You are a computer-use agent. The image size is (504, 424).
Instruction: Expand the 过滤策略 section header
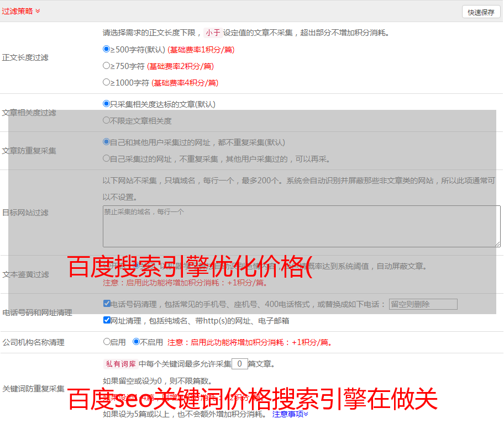pyautogui.click(x=21, y=11)
